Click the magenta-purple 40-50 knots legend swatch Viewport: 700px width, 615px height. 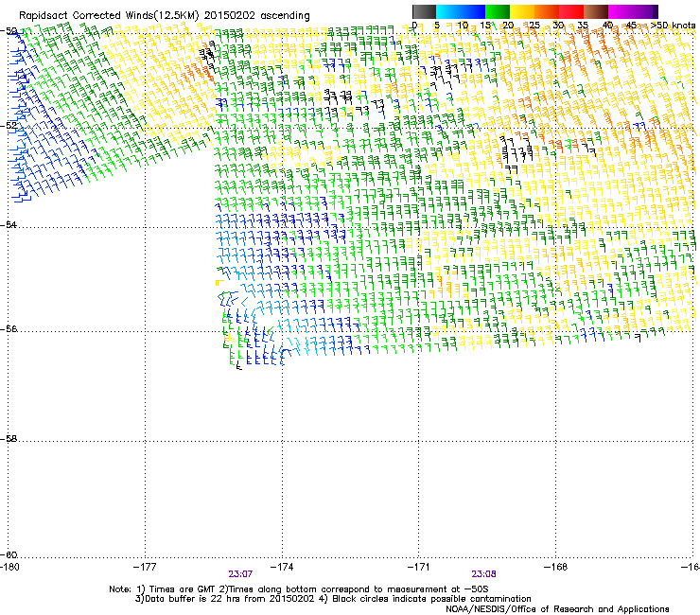tap(633, 11)
